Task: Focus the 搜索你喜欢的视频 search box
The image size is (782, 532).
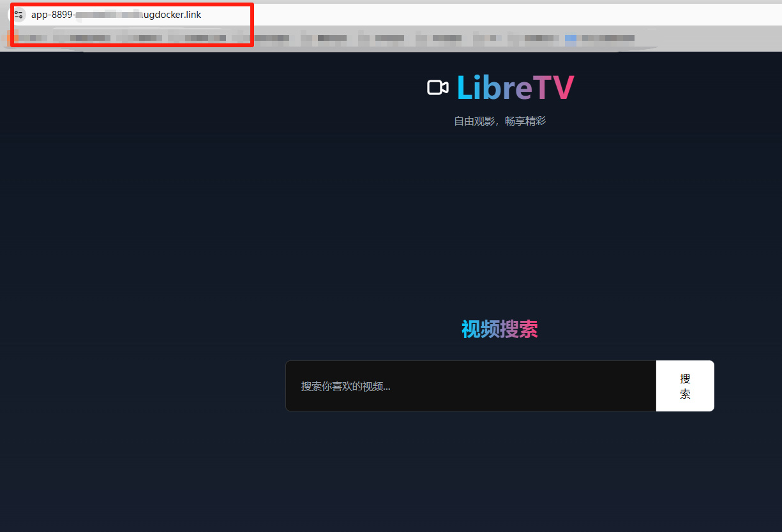Action: tap(470, 386)
